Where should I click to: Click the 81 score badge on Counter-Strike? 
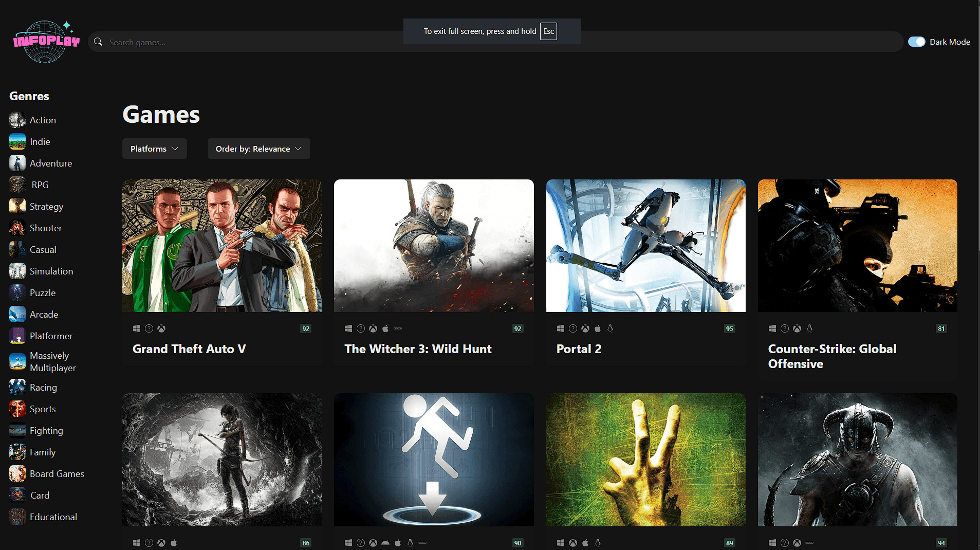(x=941, y=328)
